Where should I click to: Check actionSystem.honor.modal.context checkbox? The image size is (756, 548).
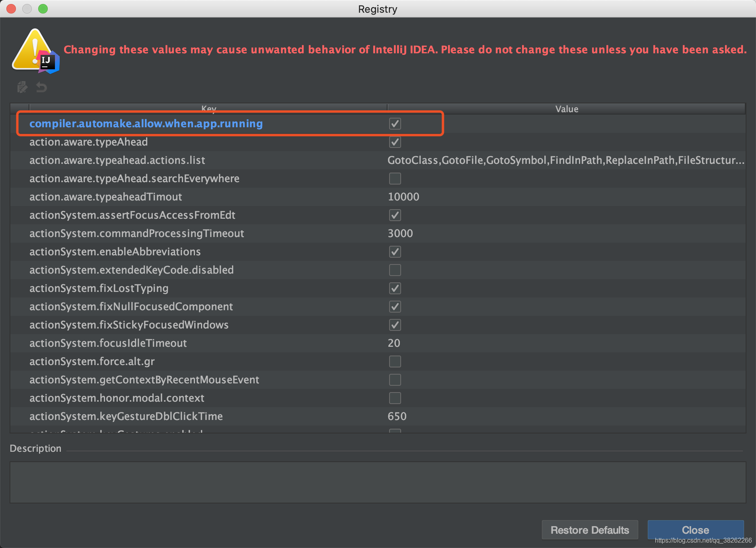point(395,398)
